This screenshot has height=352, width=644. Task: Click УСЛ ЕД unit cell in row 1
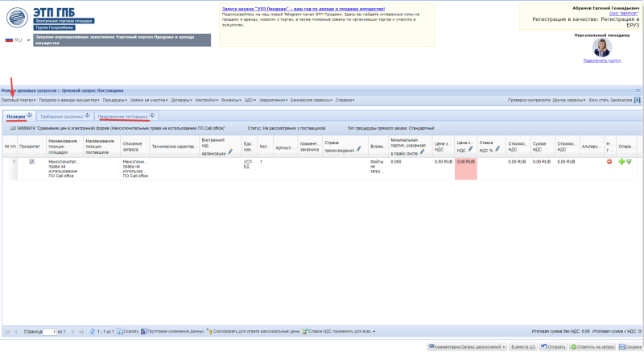coord(250,168)
